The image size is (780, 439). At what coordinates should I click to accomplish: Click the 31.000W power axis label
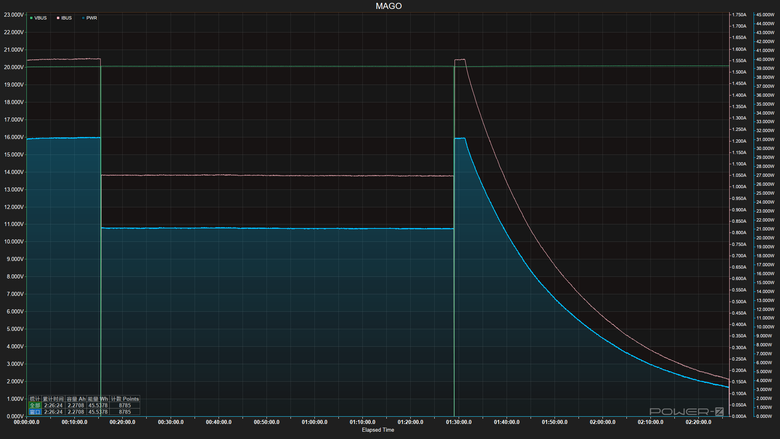pyautogui.click(x=765, y=140)
